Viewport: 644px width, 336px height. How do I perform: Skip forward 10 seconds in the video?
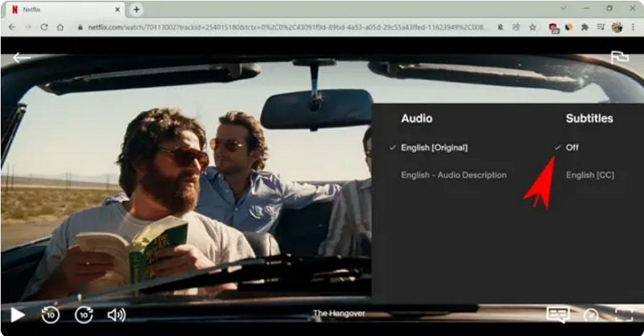[x=84, y=315]
